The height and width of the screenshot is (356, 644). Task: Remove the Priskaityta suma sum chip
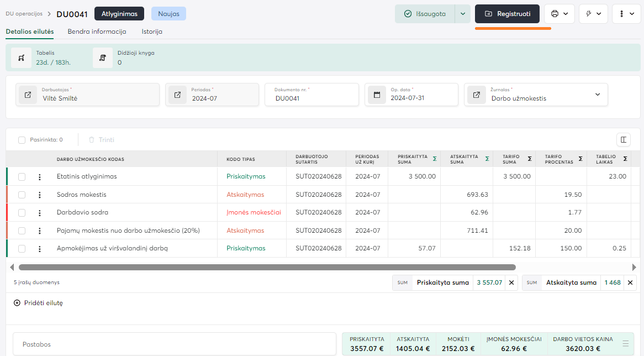click(511, 282)
